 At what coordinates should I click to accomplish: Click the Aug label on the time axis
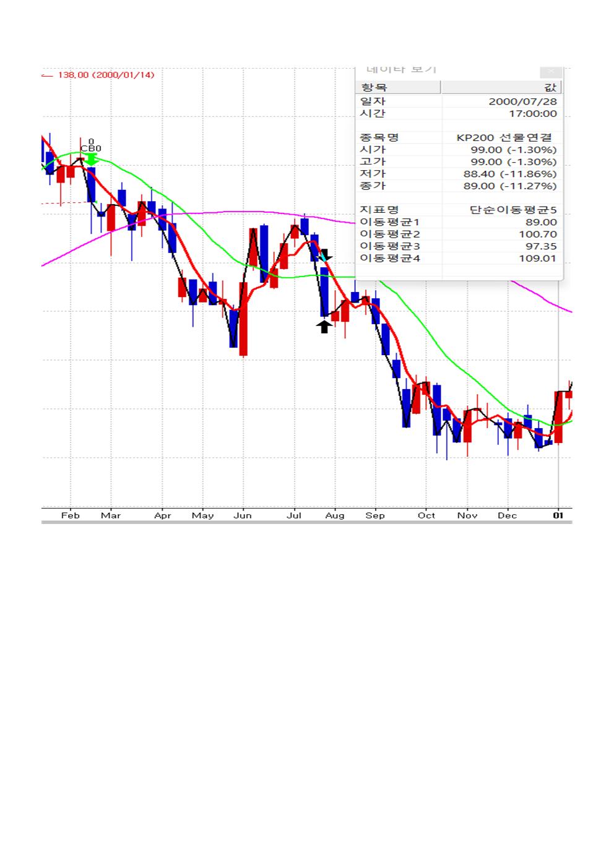[x=335, y=515]
